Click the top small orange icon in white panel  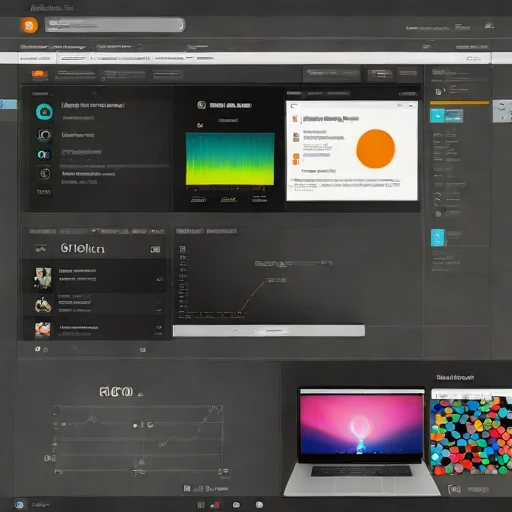[295, 119]
